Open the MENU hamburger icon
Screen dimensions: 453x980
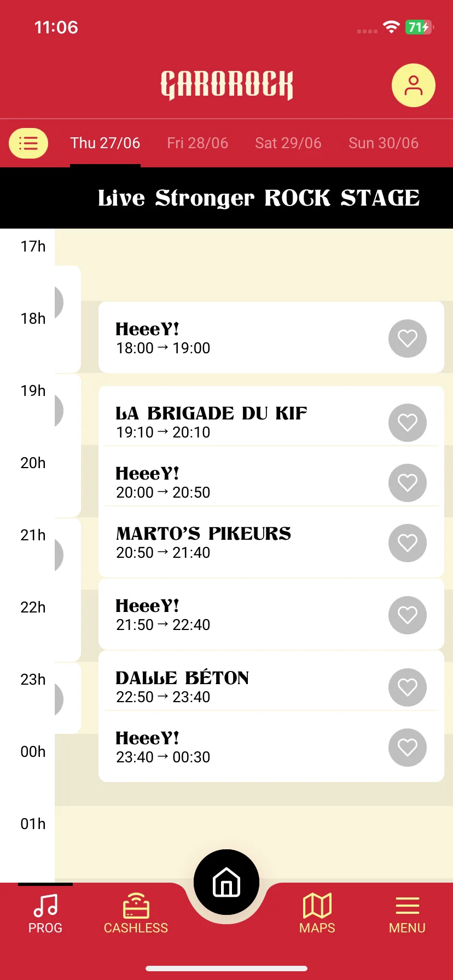coord(407,913)
